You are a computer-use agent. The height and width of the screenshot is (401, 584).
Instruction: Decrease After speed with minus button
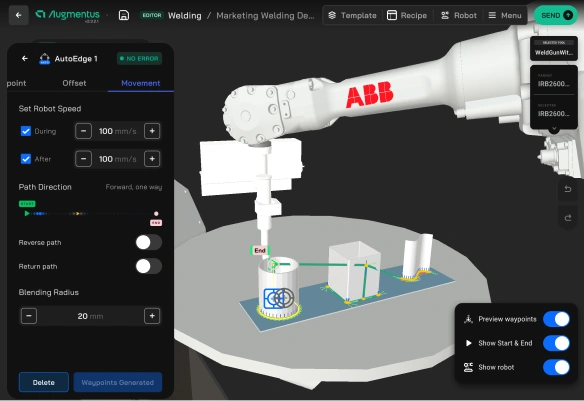tap(83, 159)
